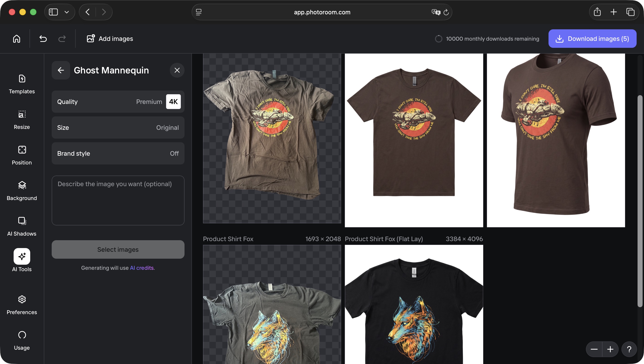Screen dimensions: 644x364
Task: Select 4K quality option
Action: tap(173, 102)
